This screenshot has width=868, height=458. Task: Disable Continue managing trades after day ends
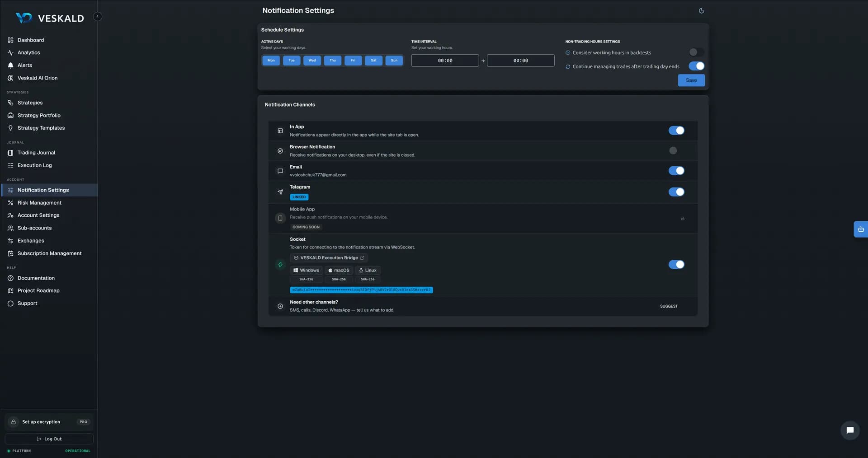point(696,66)
